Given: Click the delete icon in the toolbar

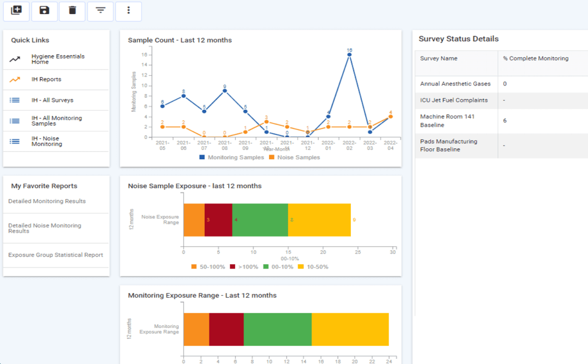Looking at the screenshot, I should point(72,11).
